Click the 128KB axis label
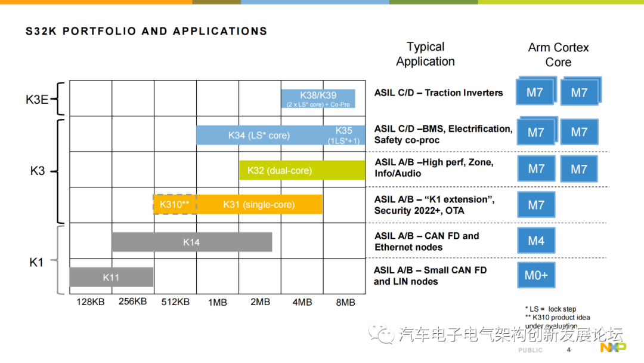Screen dimensions: 644x363 91,302
